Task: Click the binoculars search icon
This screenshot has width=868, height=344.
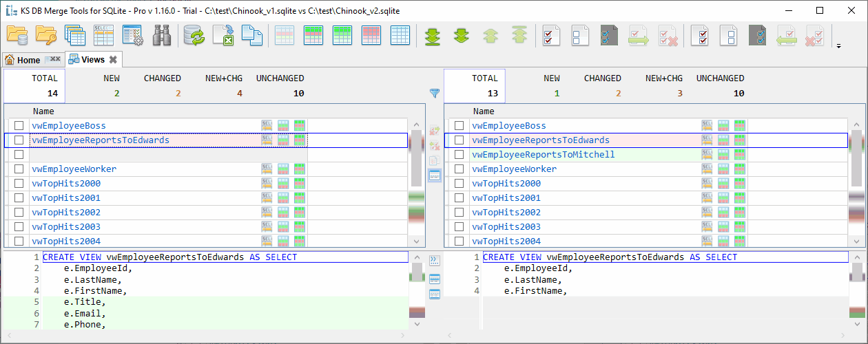Action: tap(162, 35)
